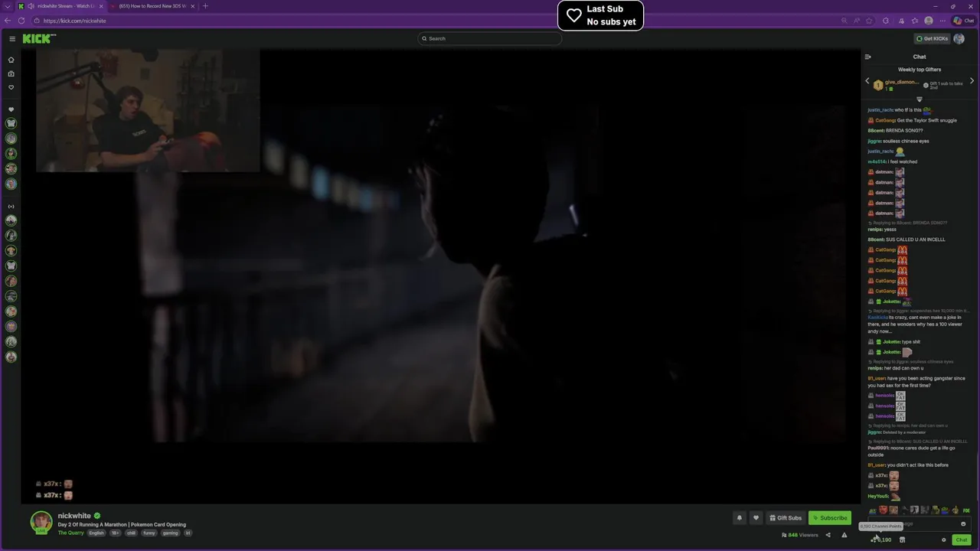Switch to the nickwhite Stream tab
The image size is (980, 551).
(60, 6)
